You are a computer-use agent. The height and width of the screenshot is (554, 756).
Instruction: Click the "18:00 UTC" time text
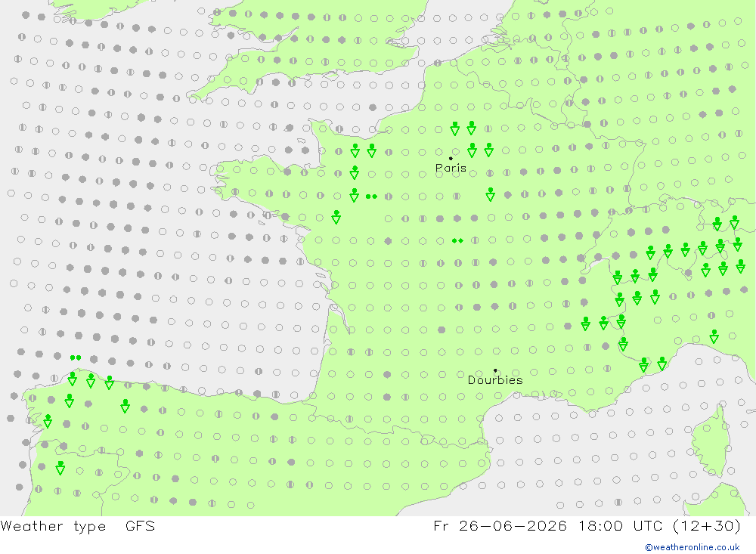[620, 526]
